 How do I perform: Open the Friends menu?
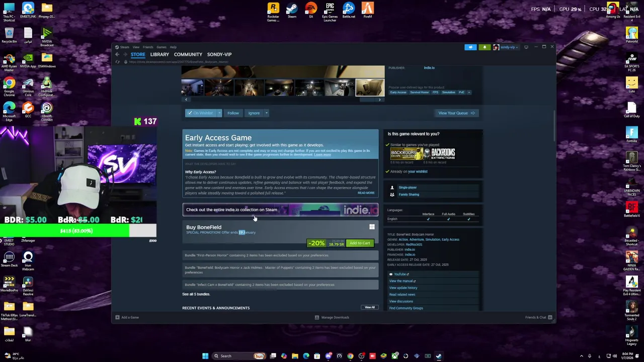[148, 47]
